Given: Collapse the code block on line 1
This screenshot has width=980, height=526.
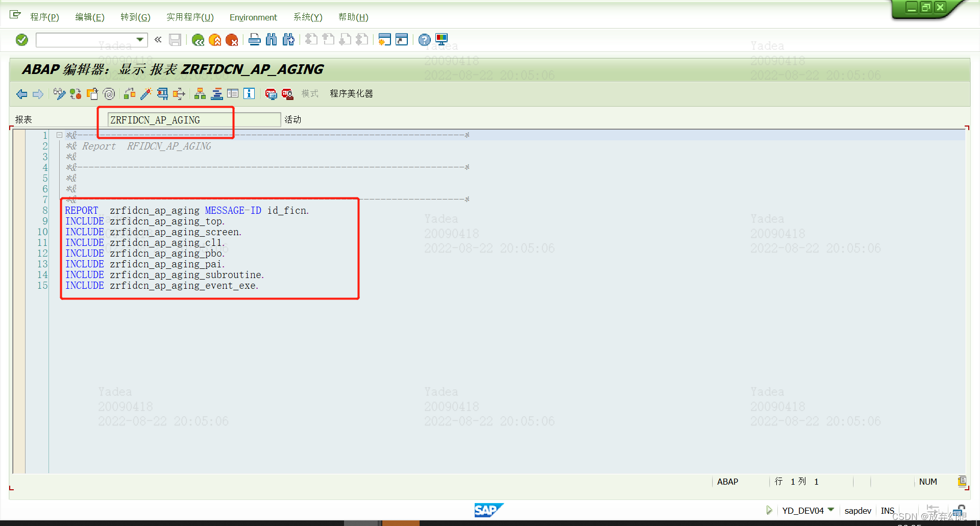Looking at the screenshot, I should [59, 135].
